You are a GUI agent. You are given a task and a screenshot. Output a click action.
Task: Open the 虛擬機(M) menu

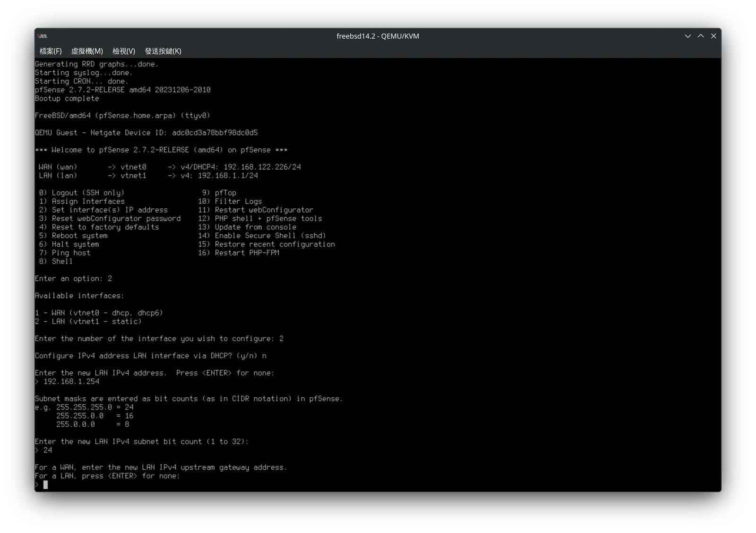click(x=87, y=51)
